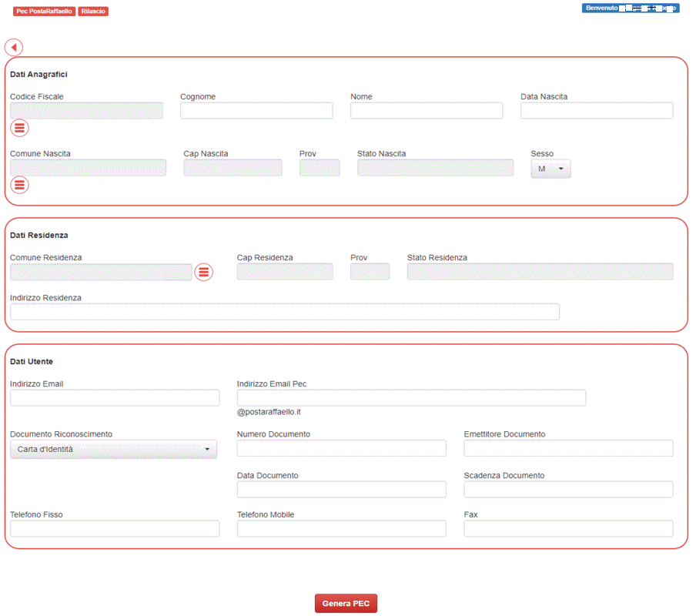Click into the Nome text field
The height and width of the screenshot is (616, 696).
pos(427,111)
